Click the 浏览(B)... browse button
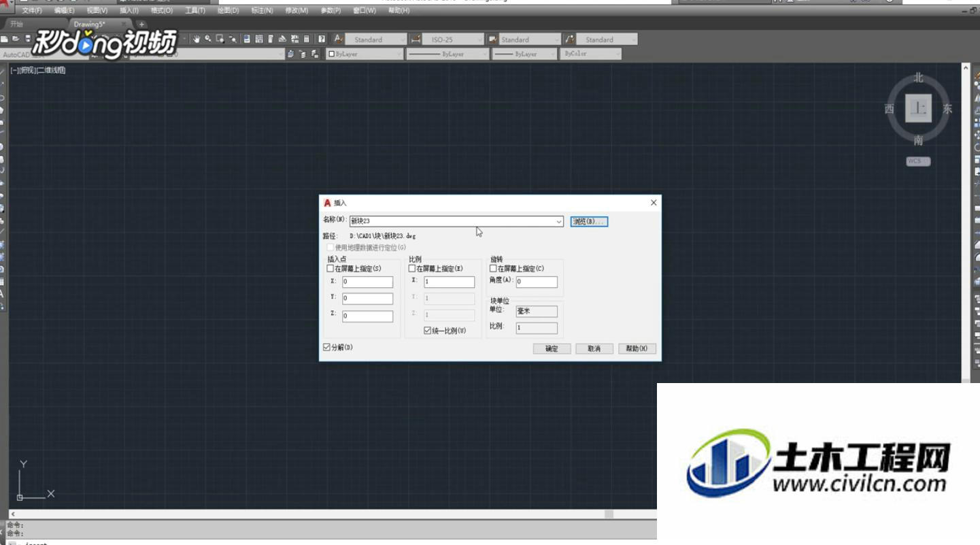 [x=588, y=222]
